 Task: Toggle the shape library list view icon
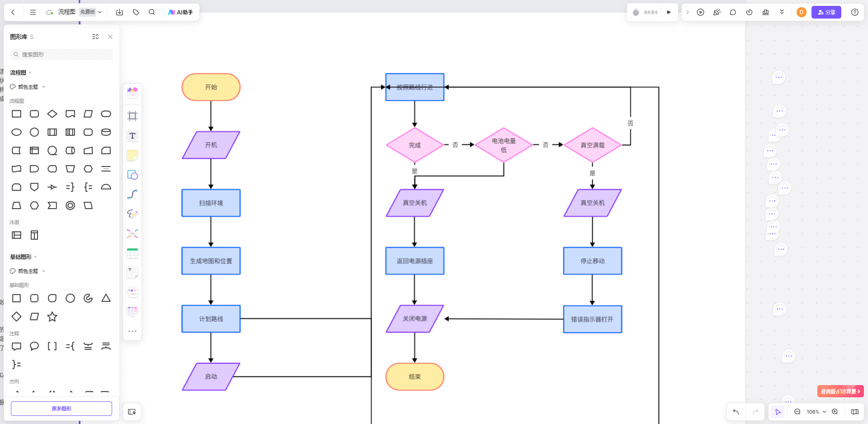pos(95,37)
